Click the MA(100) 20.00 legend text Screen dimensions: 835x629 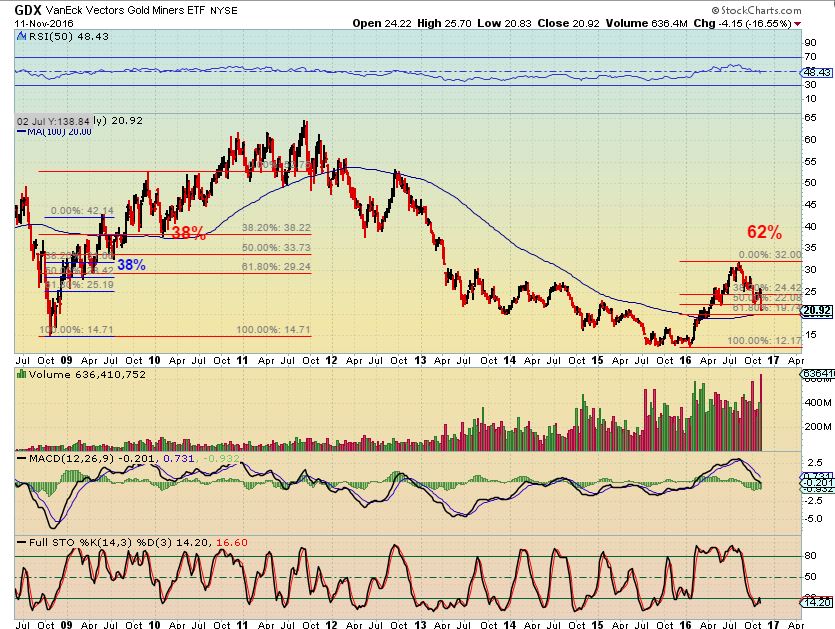tap(60, 132)
